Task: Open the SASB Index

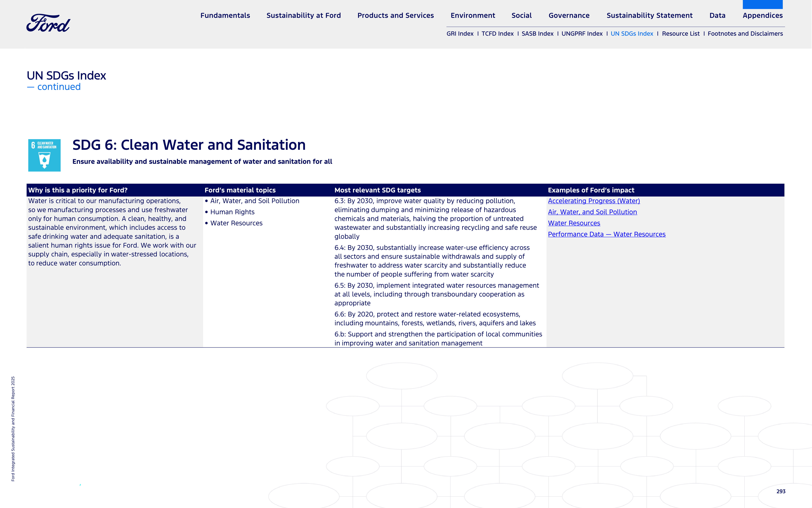Action: coord(537,34)
